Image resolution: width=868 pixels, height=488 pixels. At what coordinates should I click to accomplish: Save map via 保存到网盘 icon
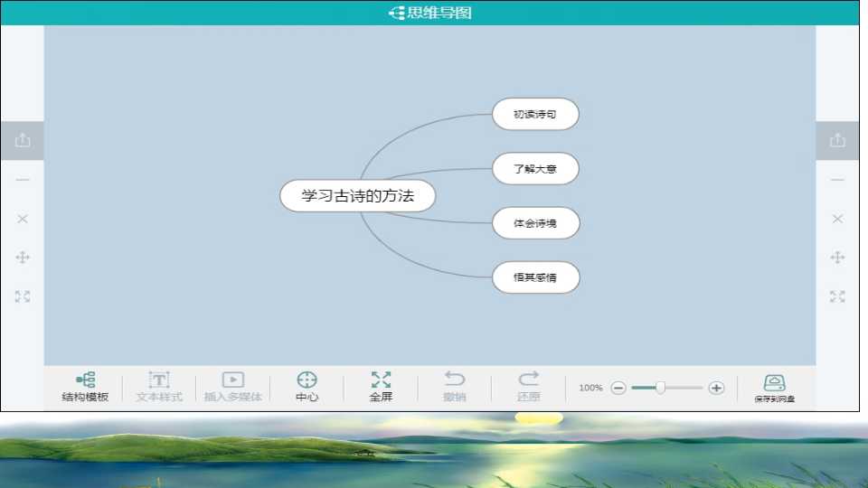coord(775,382)
